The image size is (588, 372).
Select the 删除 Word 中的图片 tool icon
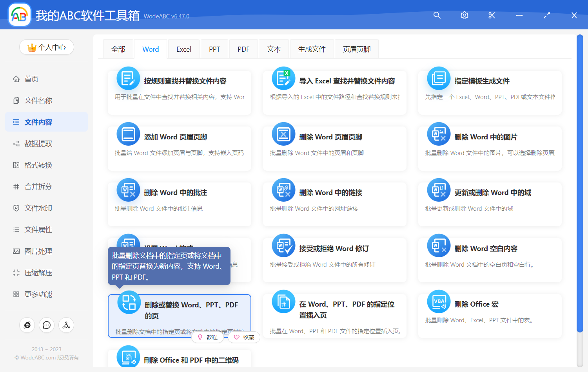438,134
